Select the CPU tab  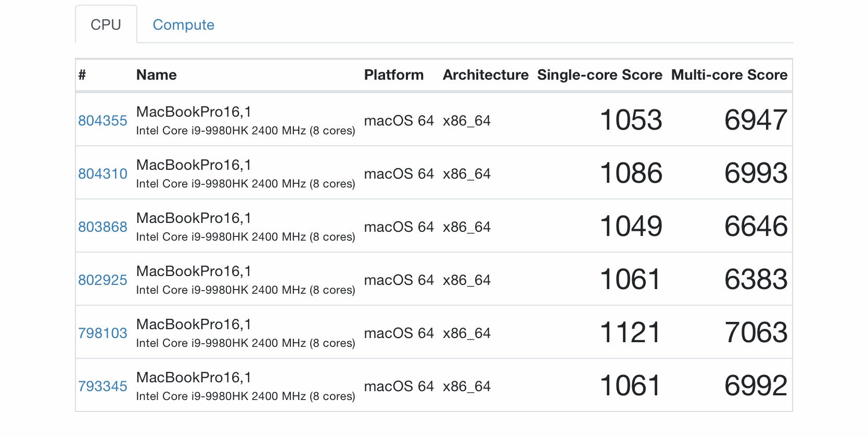[106, 25]
